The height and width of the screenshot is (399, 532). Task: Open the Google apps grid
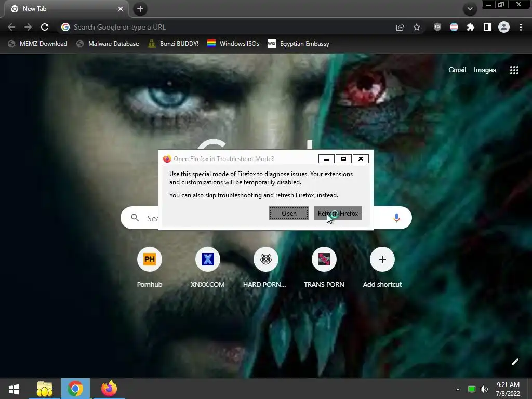point(514,70)
